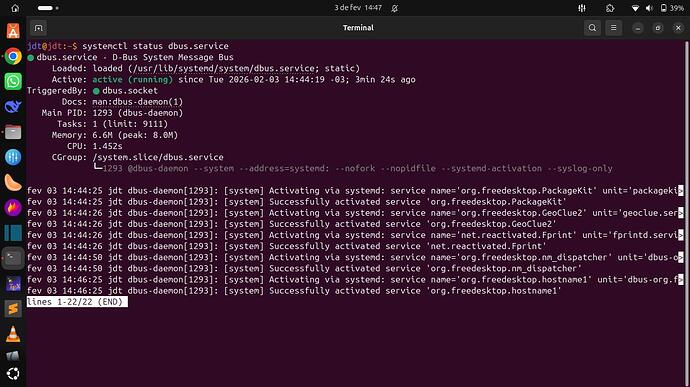The width and height of the screenshot is (690, 387).
Task: Select the Terminal icon in the dock
Action: tap(13, 258)
